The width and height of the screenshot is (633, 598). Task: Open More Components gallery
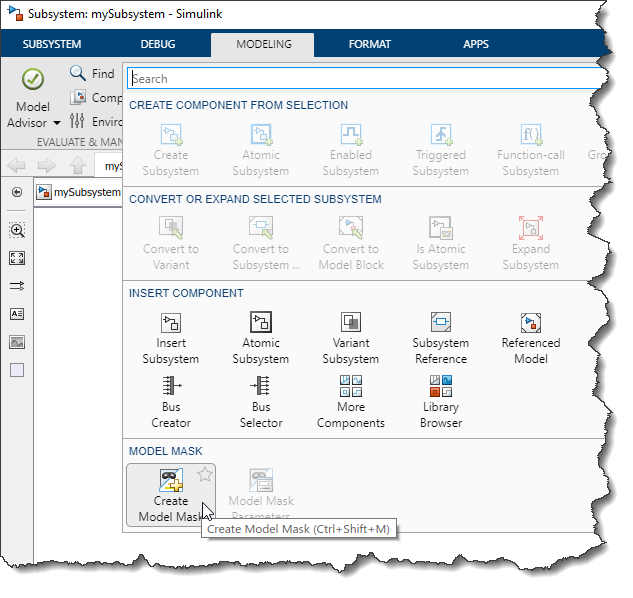[350, 387]
